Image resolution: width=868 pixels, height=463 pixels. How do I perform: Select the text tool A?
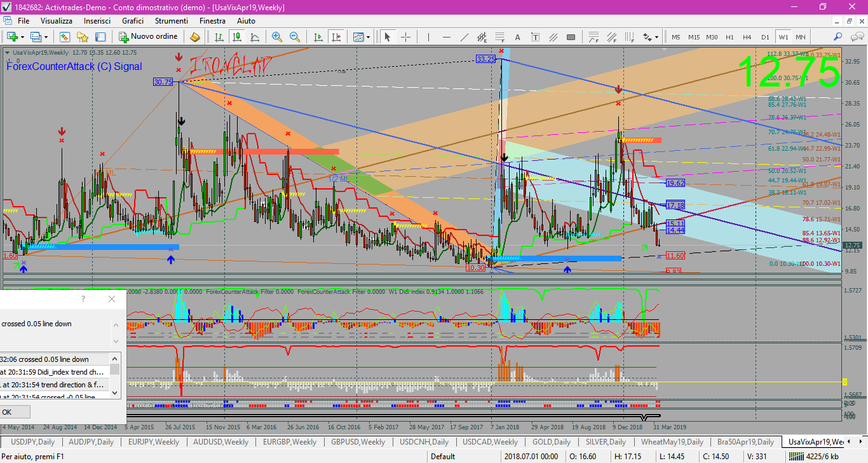[x=517, y=37]
